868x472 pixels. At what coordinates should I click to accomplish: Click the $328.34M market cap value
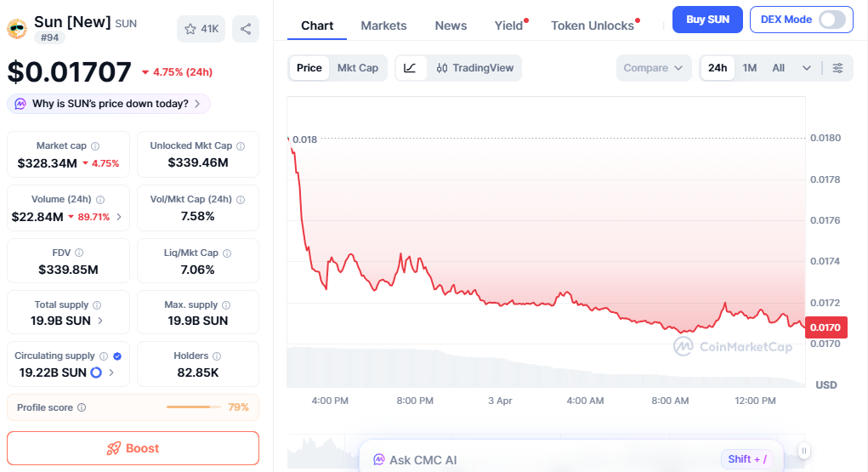point(47,163)
